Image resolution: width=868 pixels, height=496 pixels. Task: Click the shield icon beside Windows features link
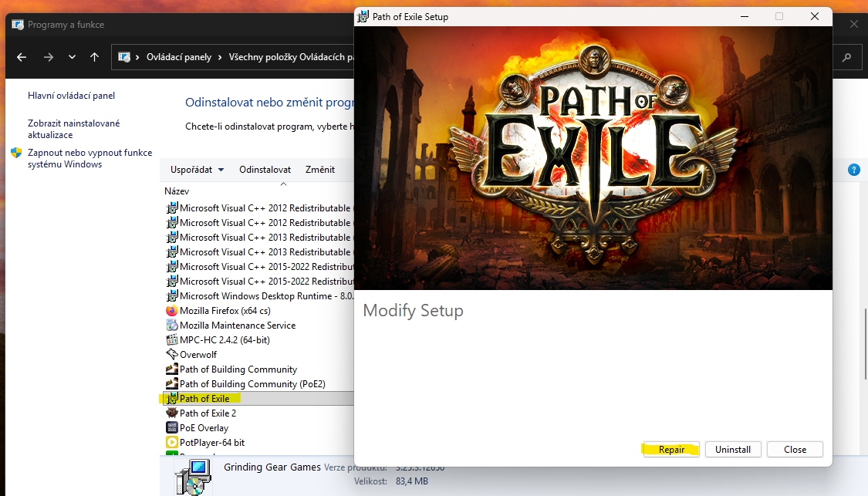[16, 153]
